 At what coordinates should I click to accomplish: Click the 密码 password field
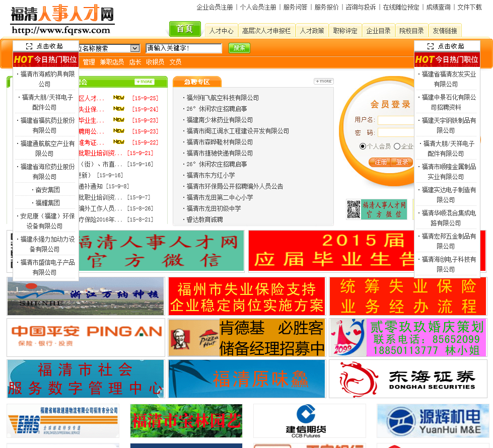coord(396,132)
